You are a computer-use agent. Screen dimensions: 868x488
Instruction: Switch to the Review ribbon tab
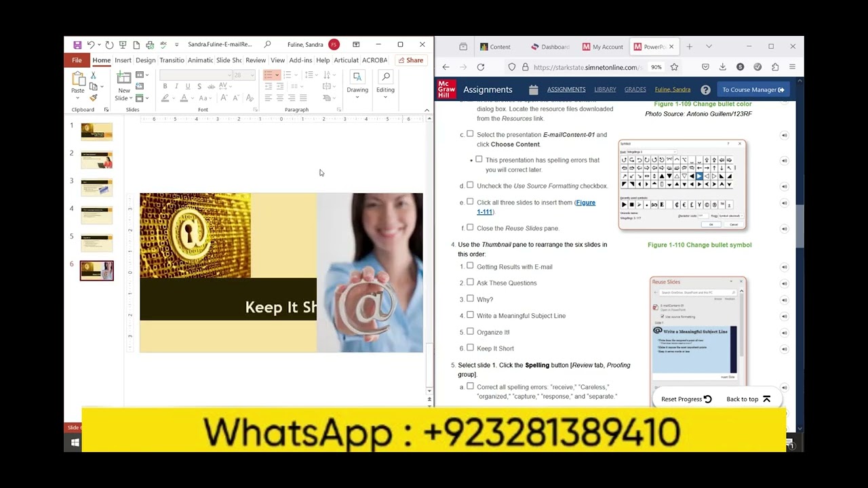click(x=256, y=60)
